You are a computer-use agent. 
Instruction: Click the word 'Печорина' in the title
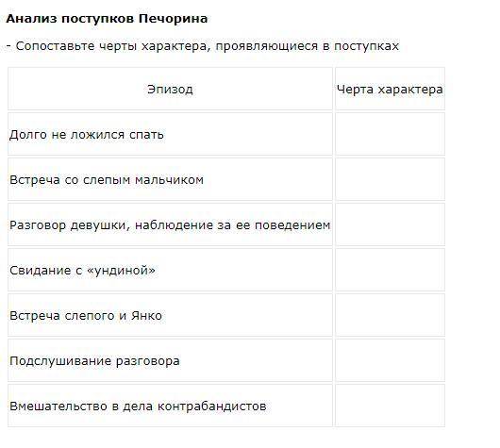click(174, 19)
